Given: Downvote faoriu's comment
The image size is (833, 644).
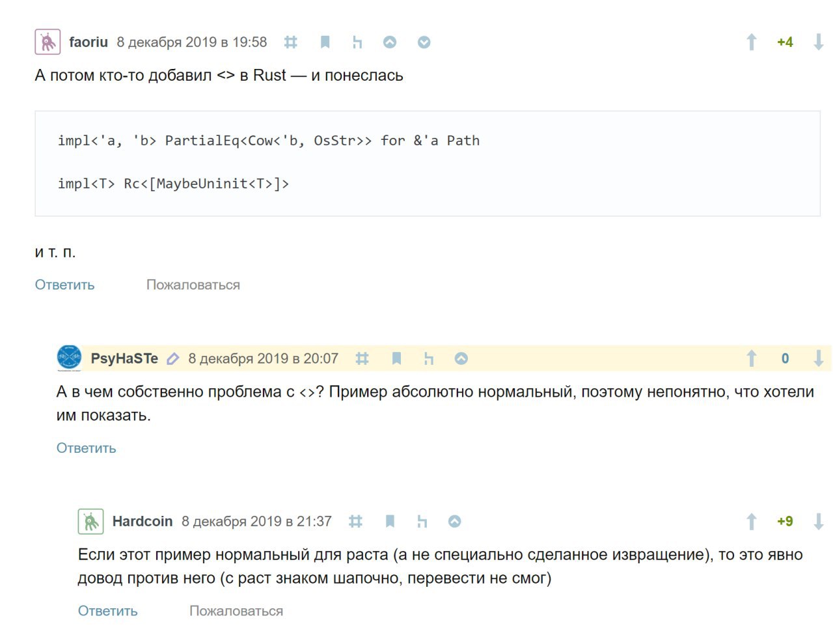Looking at the screenshot, I should point(819,42).
